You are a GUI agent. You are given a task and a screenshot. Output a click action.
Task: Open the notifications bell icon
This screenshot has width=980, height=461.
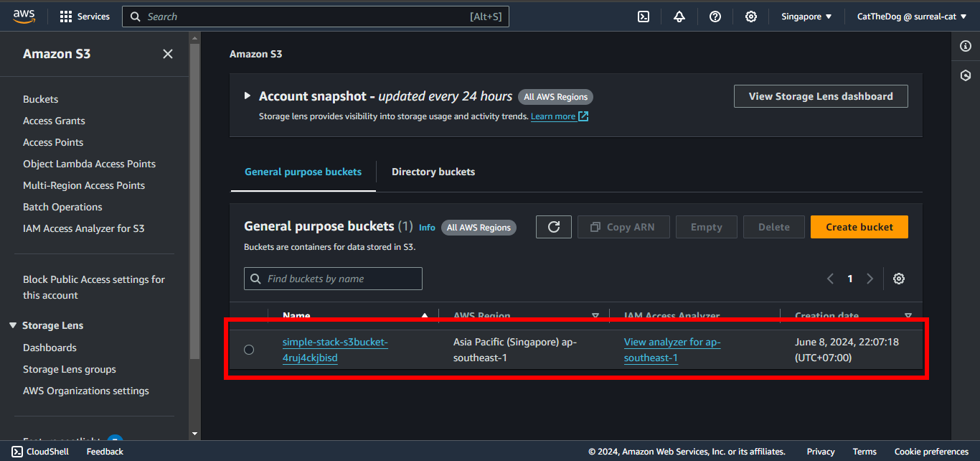pyautogui.click(x=679, y=17)
